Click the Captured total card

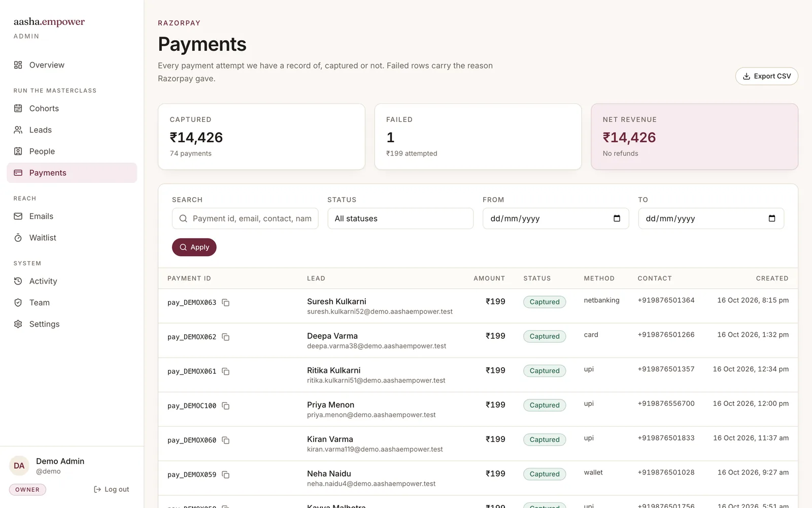point(261,137)
